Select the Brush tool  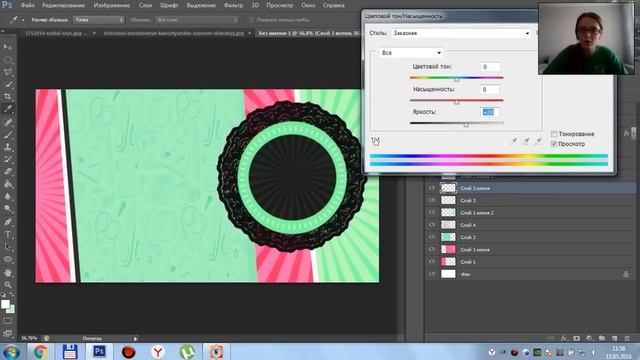[x=8, y=134]
